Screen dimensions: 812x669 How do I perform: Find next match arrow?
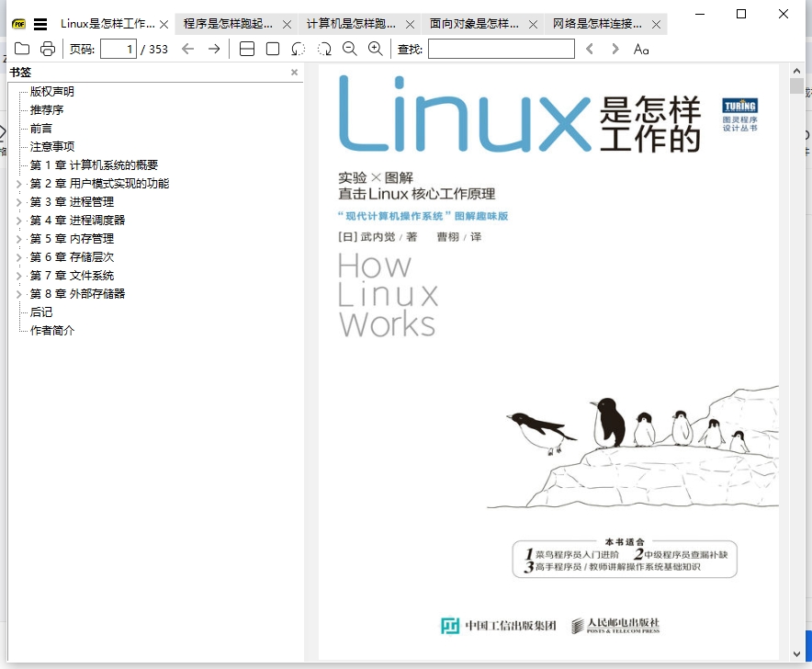point(615,50)
